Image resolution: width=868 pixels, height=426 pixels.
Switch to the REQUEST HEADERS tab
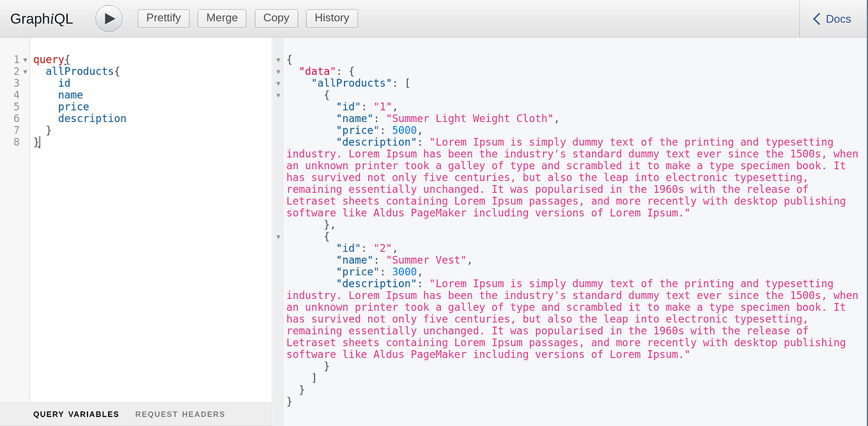[180, 414]
